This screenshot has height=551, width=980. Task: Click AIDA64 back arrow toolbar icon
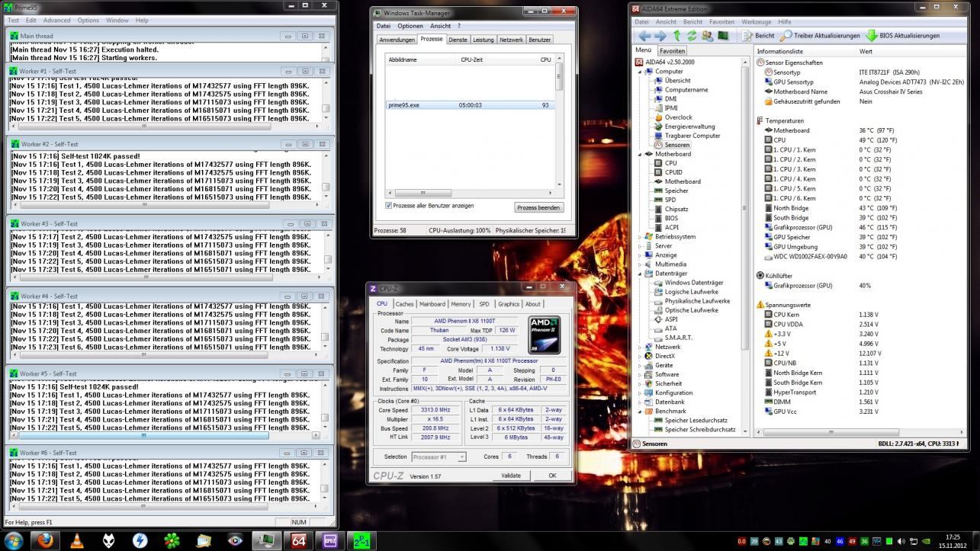(x=644, y=36)
